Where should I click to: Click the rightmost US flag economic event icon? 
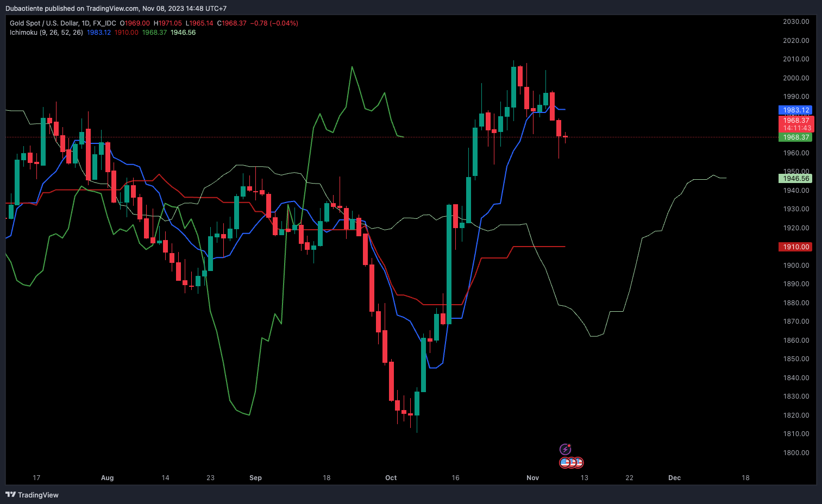pyautogui.click(x=578, y=463)
